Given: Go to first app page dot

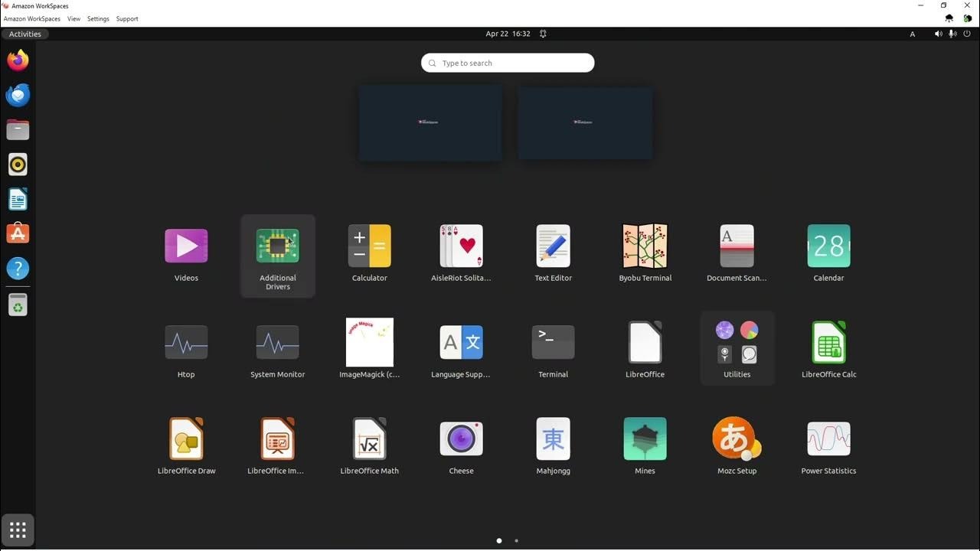Looking at the screenshot, I should (x=499, y=540).
